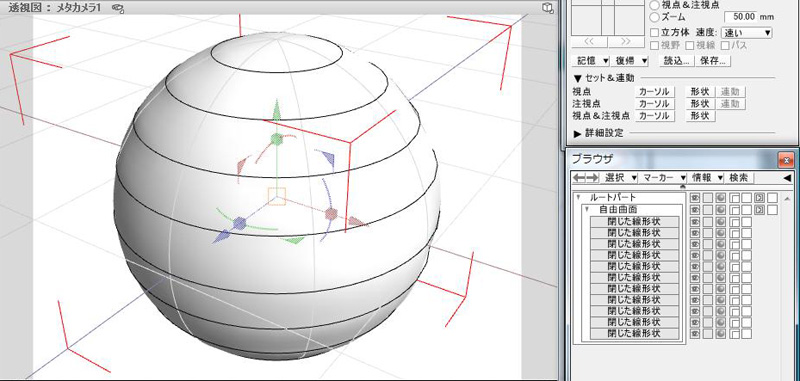Collapse the 自由曲面 tree node

tap(587, 209)
